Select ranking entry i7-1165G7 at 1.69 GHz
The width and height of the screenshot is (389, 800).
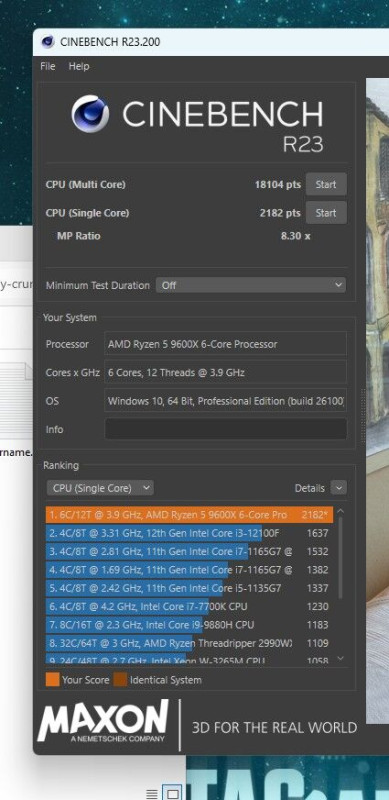point(189,570)
